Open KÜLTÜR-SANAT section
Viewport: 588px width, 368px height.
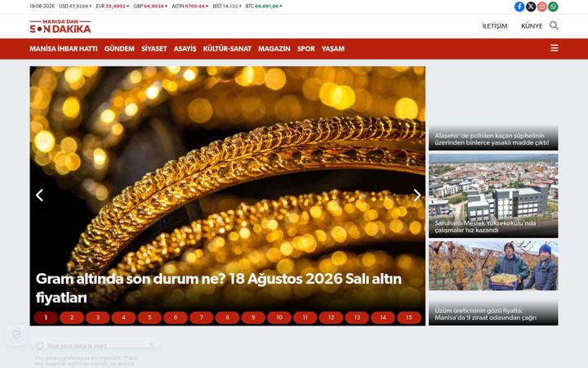click(227, 49)
